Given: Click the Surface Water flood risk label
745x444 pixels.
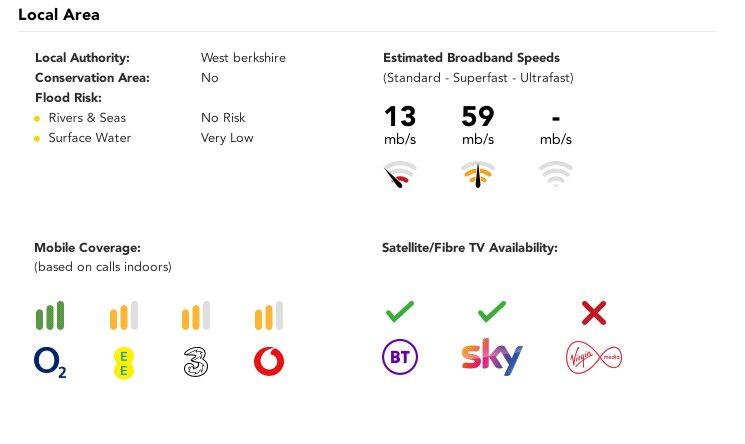Looking at the screenshot, I should [x=90, y=138].
